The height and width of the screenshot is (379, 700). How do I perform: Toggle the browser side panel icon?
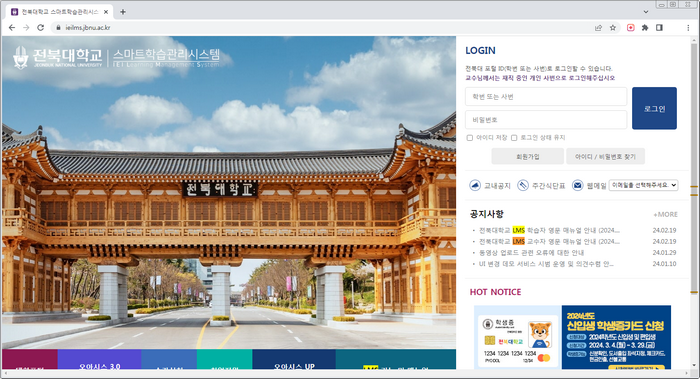[659, 28]
